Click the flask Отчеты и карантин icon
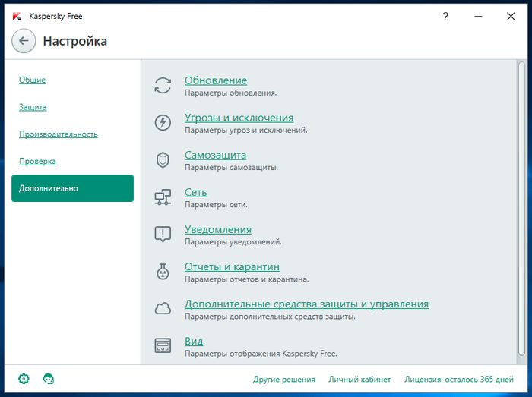The image size is (532, 397). click(x=163, y=272)
